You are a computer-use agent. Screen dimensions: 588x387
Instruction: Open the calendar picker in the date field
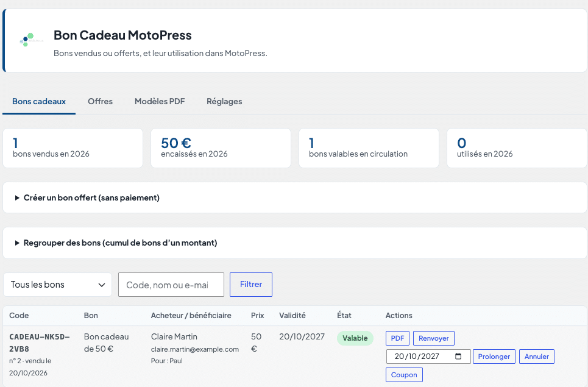458,357
